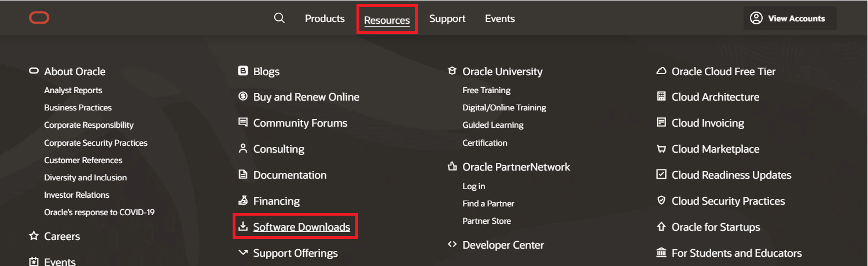This screenshot has height=266, width=868.
Task: Open the Products menu
Action: [x=325, y=19]
